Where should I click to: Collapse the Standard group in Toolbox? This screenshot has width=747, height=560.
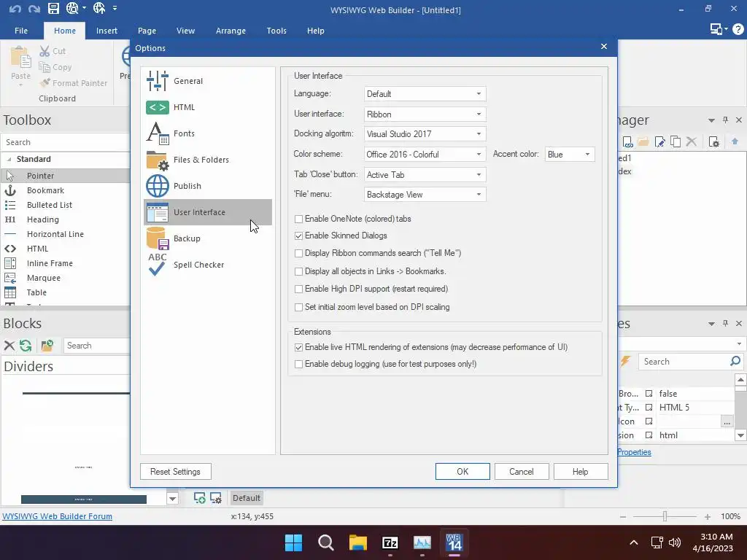click(x=9, y=159)
